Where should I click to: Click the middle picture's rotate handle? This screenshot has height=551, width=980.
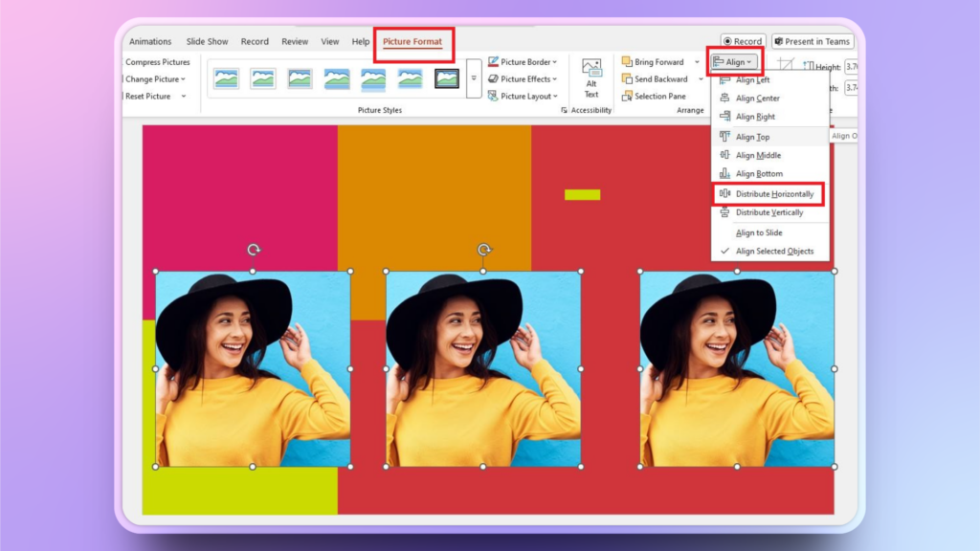(x=483, y=250)
